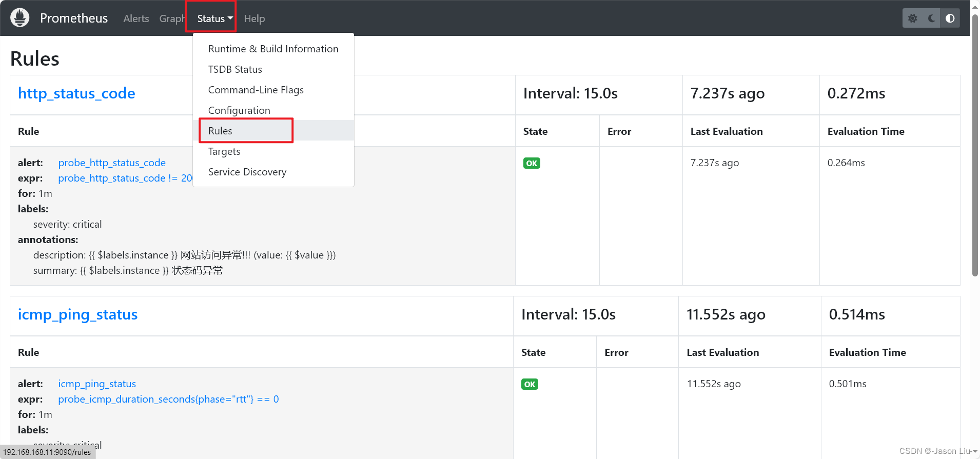This screenshot has width=980, height=459.
Task: Click 'Interval: 15.0s' in http_status_code group
Action: click(571, 93)
